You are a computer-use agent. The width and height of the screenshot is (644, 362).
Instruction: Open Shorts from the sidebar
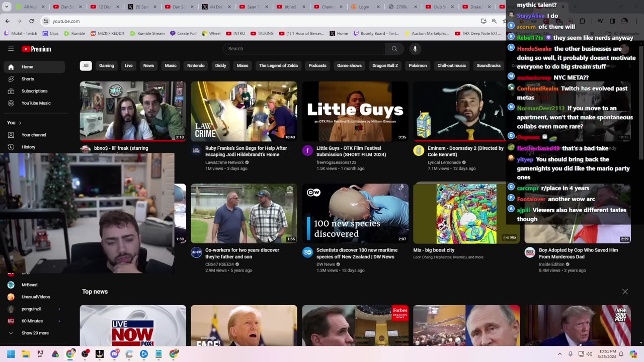[34, 79]
